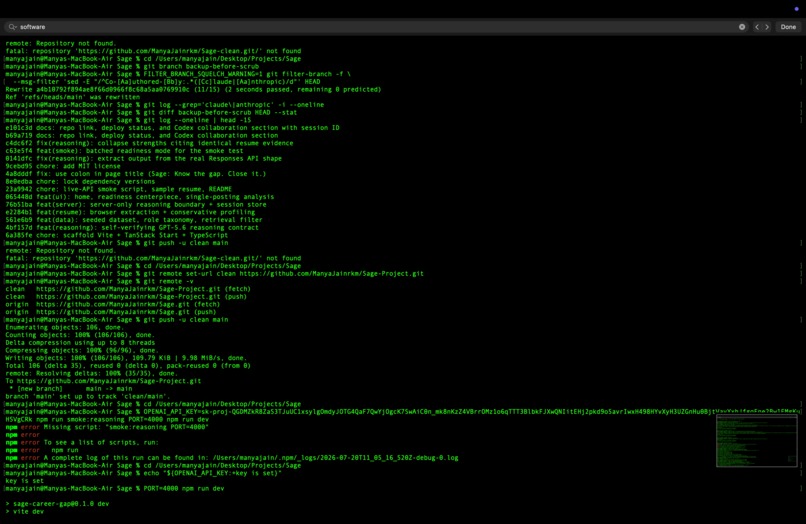
Task: Click the echo "${OPENAI_API_KEY:+key is set}" command
Action: point(143,473)
